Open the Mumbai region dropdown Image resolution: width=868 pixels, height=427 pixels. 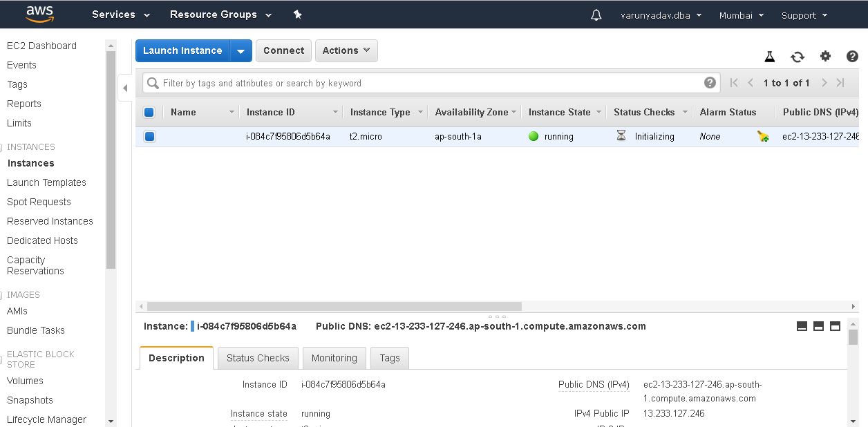tap(741, 15)
